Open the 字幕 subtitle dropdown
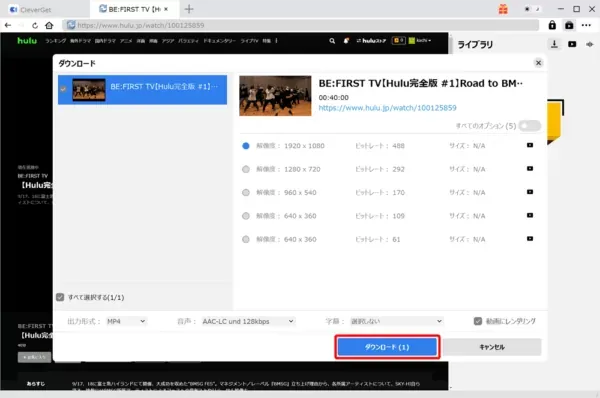This screenshot has width=600, height=398. click(x=396, y=321)
